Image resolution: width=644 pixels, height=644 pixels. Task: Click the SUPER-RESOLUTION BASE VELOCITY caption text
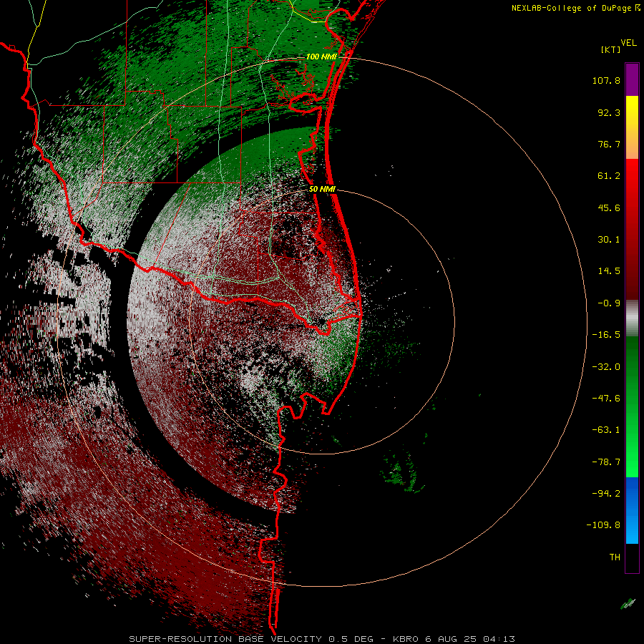coord(225,639)
